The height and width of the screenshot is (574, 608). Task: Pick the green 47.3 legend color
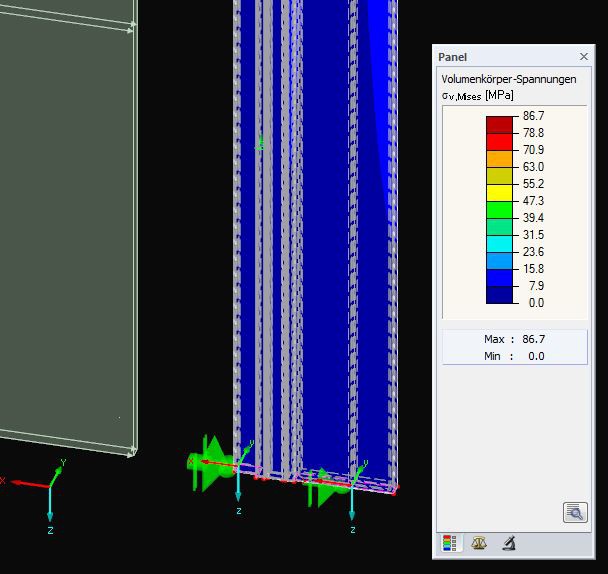(499, 210)
